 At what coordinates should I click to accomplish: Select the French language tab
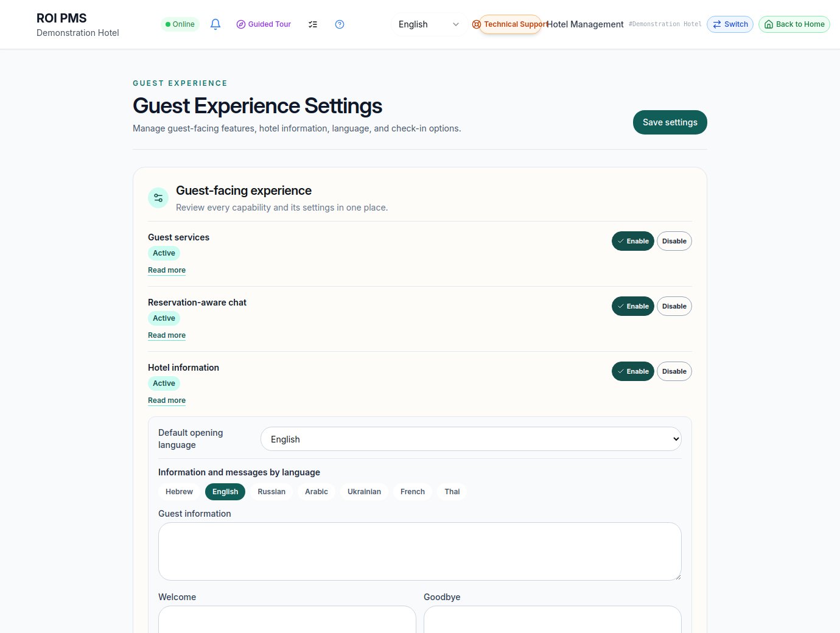click(413, 492)
